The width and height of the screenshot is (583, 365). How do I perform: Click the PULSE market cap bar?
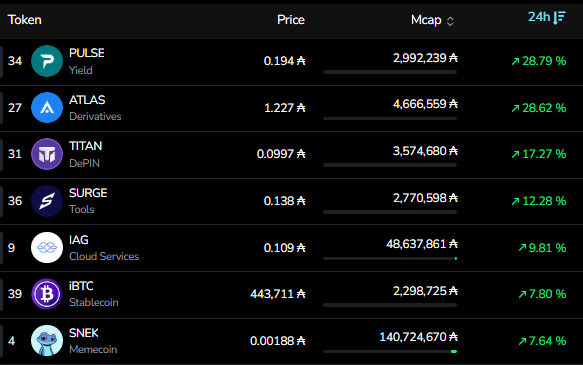(390, 72)
